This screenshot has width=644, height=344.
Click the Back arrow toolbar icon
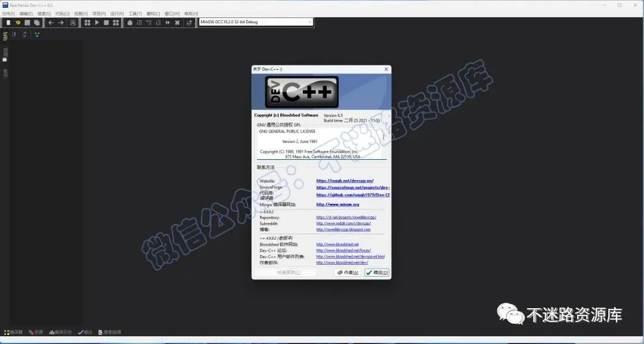(x=51, y=23)
